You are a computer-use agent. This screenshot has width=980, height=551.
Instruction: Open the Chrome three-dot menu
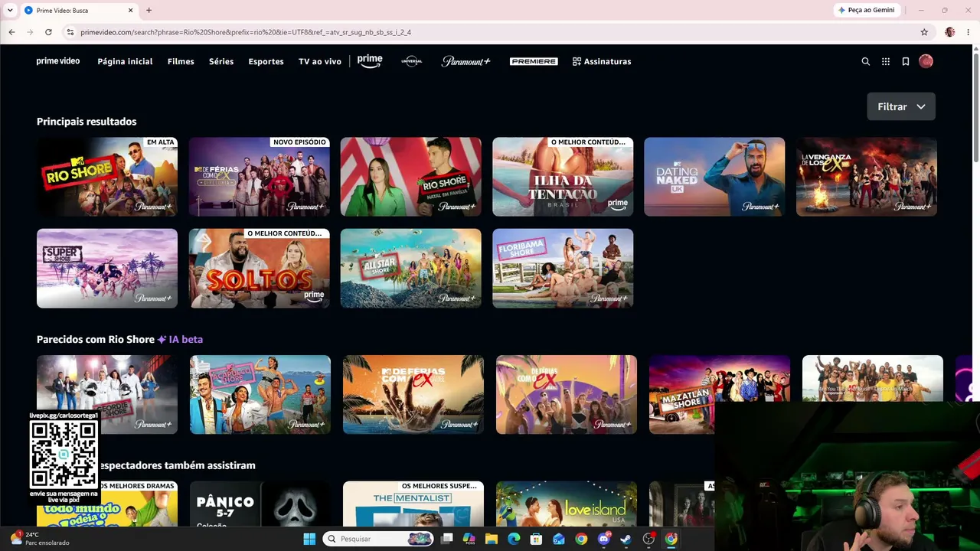point(969,32)
